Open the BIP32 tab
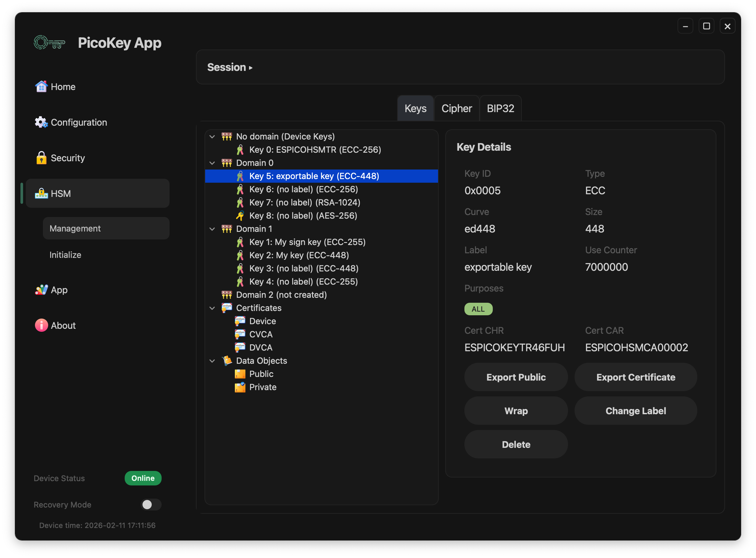Screen dimensions: 756x558 500,108
